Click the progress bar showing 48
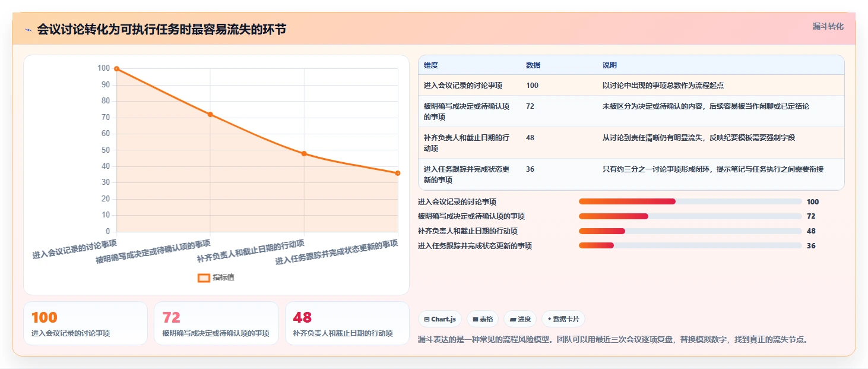The width and height of the screenshot is (868, 369). coord(690,231)
